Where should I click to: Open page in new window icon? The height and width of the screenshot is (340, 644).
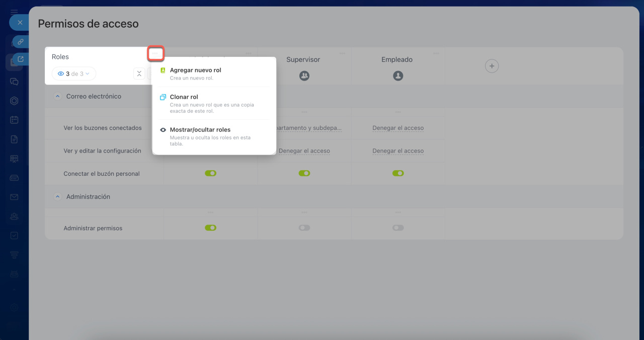click(21, 59)
